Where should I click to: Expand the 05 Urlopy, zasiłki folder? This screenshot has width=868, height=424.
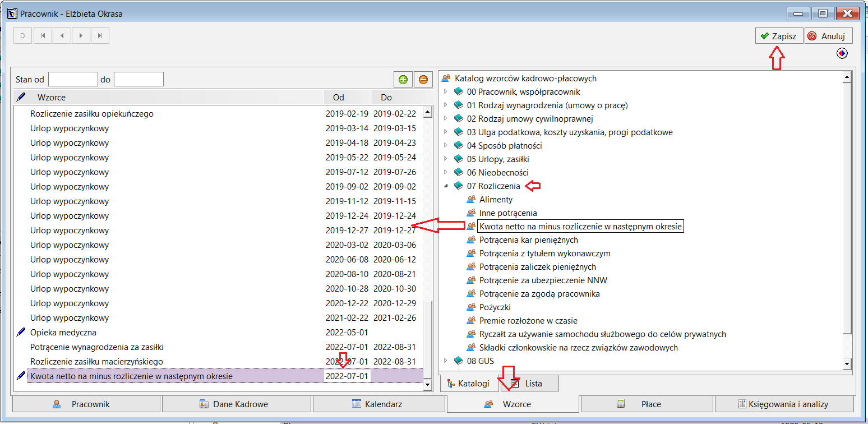(x=445, y=159)
